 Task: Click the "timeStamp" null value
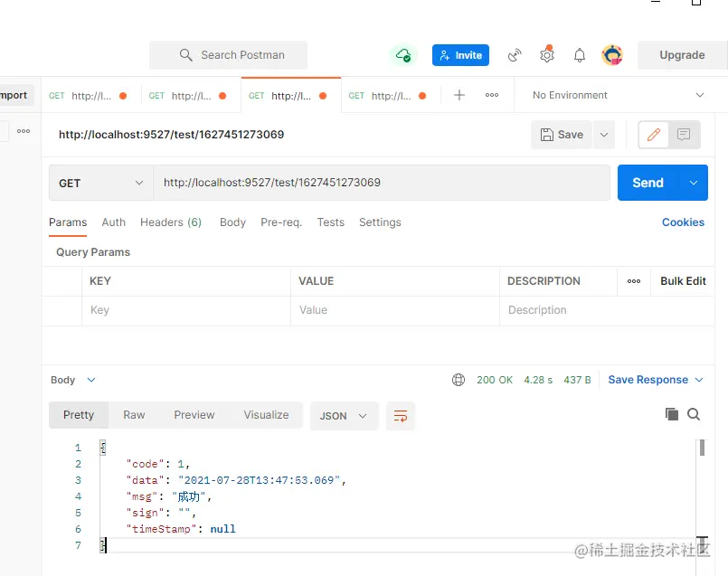(222, 529)
